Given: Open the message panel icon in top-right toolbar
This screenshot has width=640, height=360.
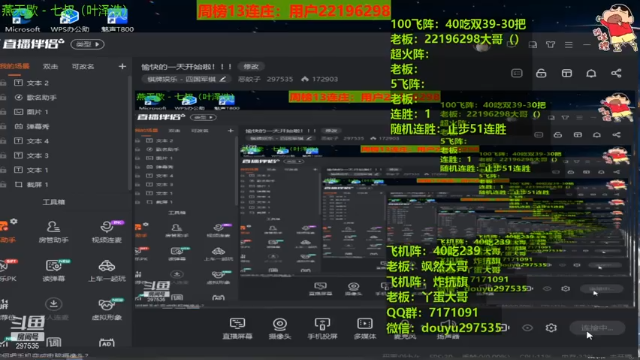Looking at the screenshot, I should pyautogui.click(x=517, y=73).
